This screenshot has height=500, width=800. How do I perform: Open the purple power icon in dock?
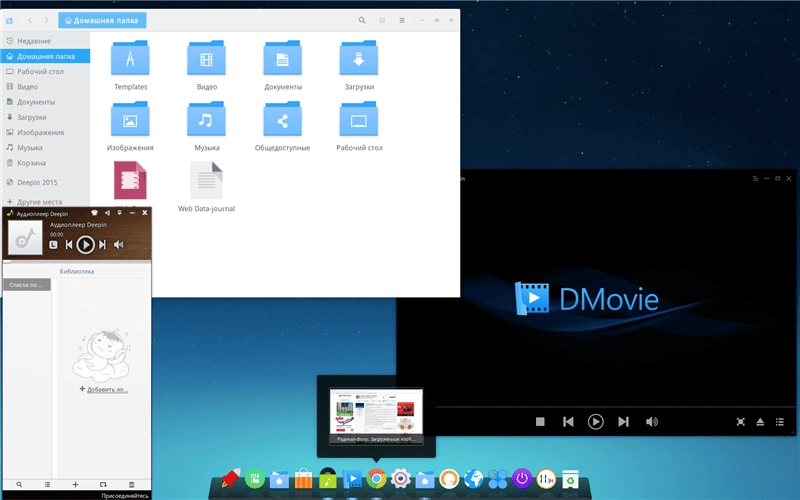click(x=521, y=479)
